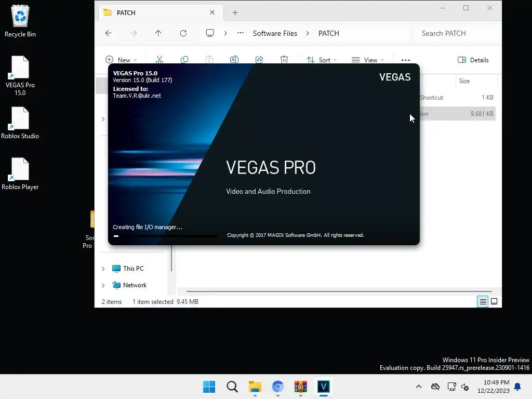Toggle the Details pane

[473, 60]
